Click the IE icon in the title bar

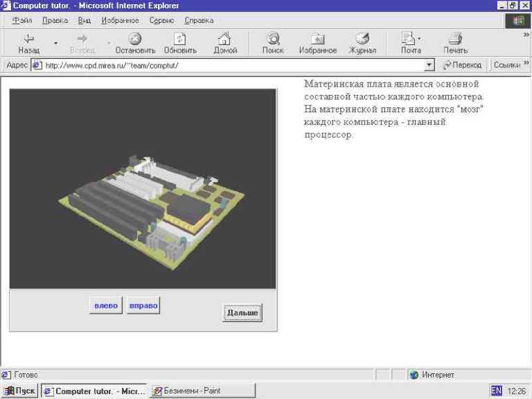(x=6, y=6)
